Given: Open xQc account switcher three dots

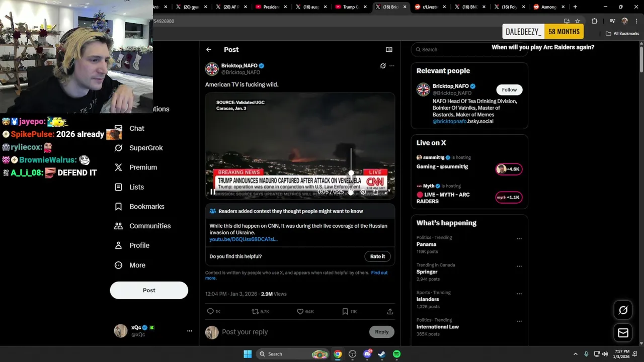Looking at the screenshot, I should coord(190,331).
